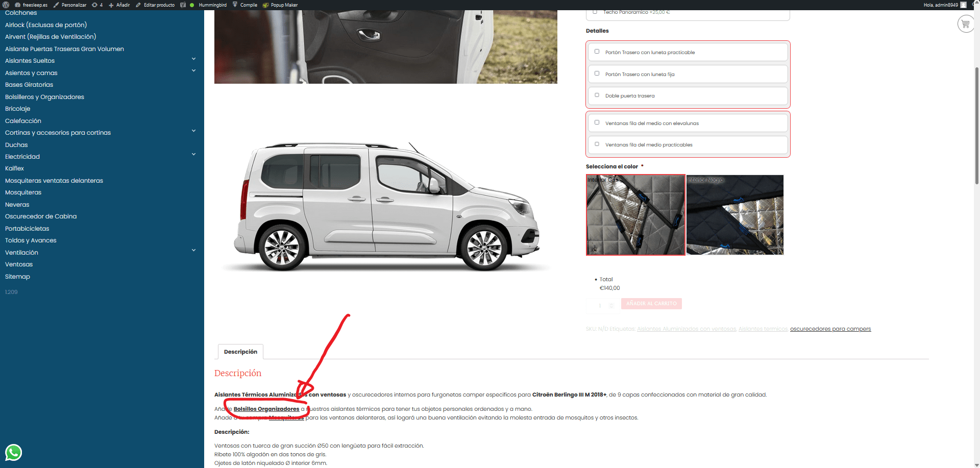980x468 pixels.
Task: Open Airvent (Rejillas de Ventilación) category
Action: tap(51, 37)
